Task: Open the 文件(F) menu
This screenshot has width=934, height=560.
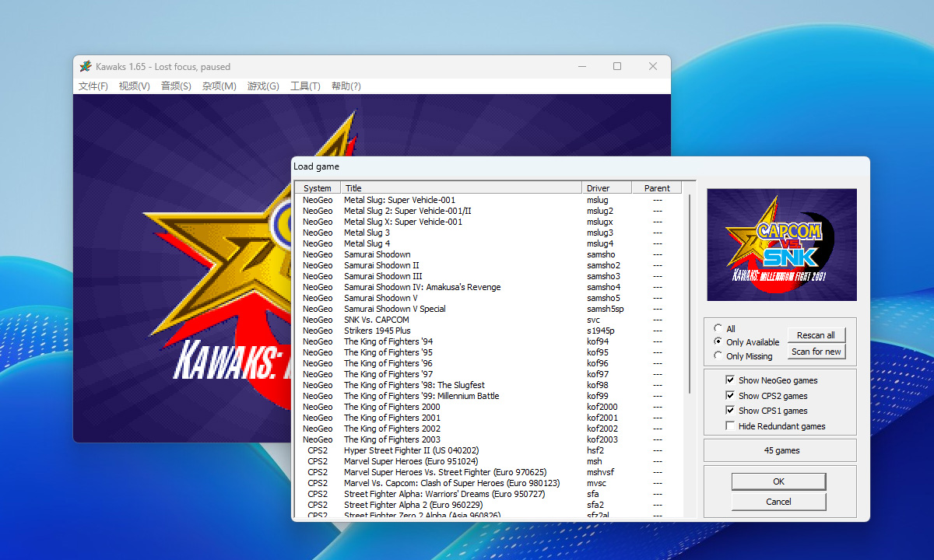Action: [x=93, y=86]
